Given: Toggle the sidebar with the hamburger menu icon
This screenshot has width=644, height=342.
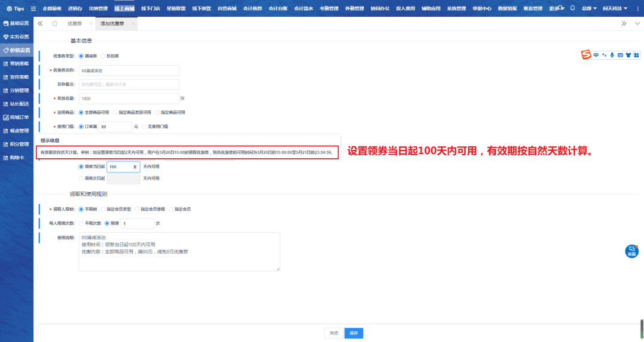Looking at the screenshot, I should [33, 8].
